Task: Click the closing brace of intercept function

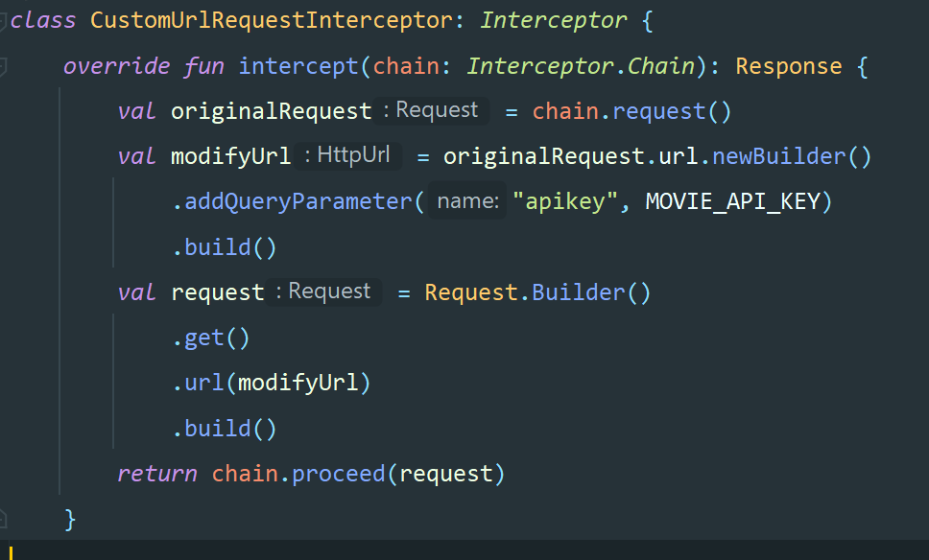Action: tap(70, 519)
